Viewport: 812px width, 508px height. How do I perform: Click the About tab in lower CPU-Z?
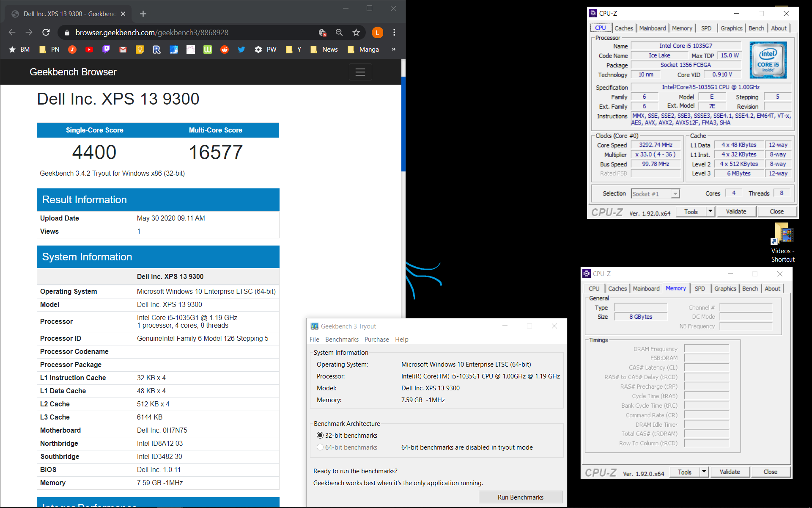772,288
